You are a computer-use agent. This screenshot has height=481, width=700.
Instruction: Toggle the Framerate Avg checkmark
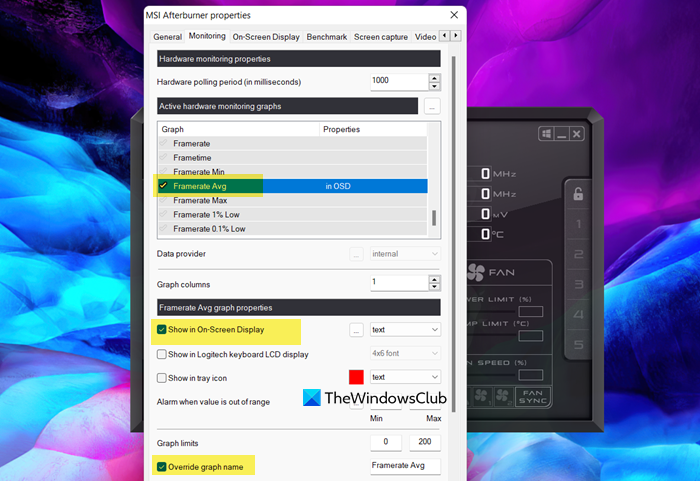pyautogui.click(x=163, y=185)
